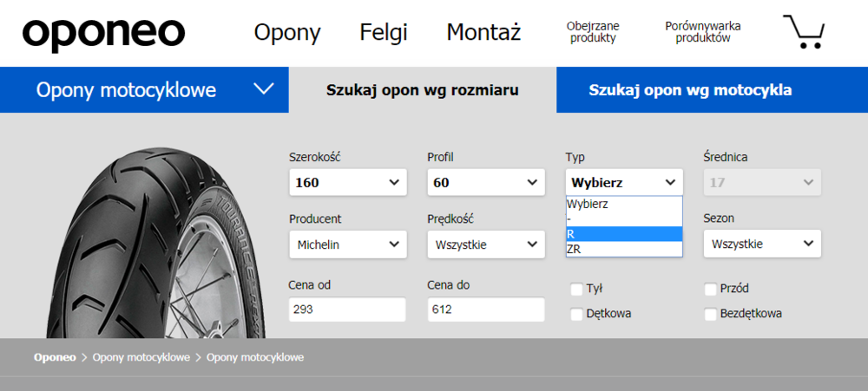Open the Felgi menu
This screenshot has width=868, height=391.
click(x=384, y=32)
